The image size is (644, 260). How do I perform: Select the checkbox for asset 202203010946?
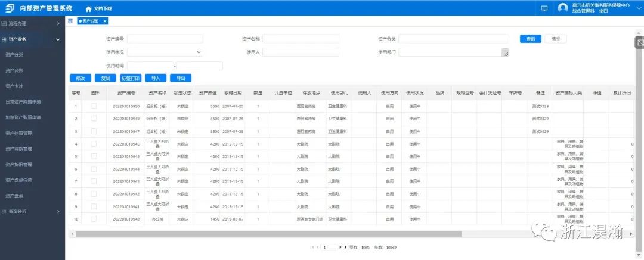coord(94,144)
